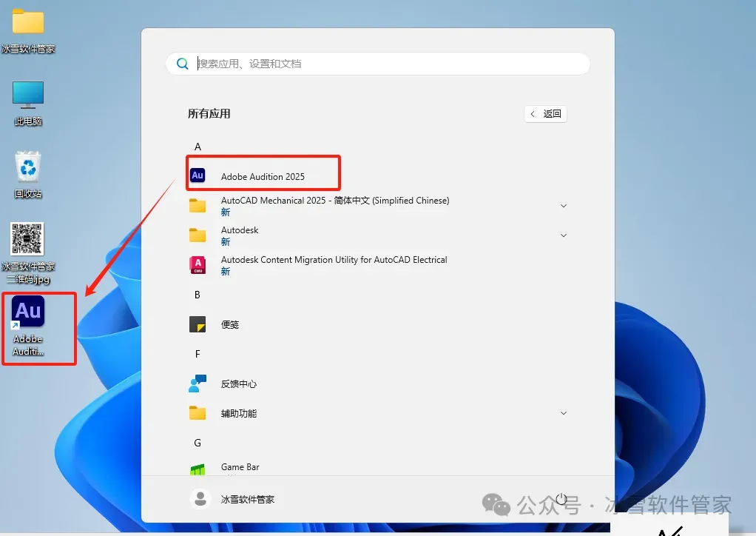Click the Autodesk Content Migration Utility icon
The width and height of the screenshot is (756, 536).
[x=198, y=265]
